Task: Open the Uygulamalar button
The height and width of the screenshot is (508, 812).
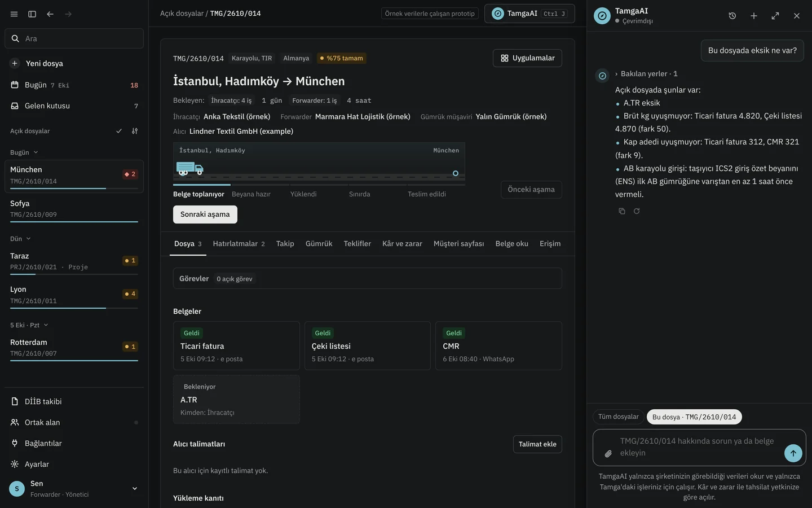Action: tap(527, 58)
